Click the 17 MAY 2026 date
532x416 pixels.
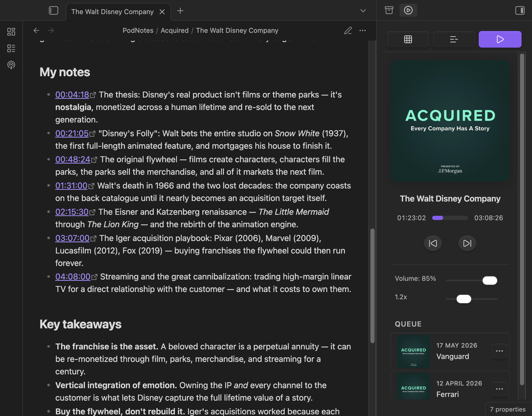pyautogui.click(x=457, y=345)
